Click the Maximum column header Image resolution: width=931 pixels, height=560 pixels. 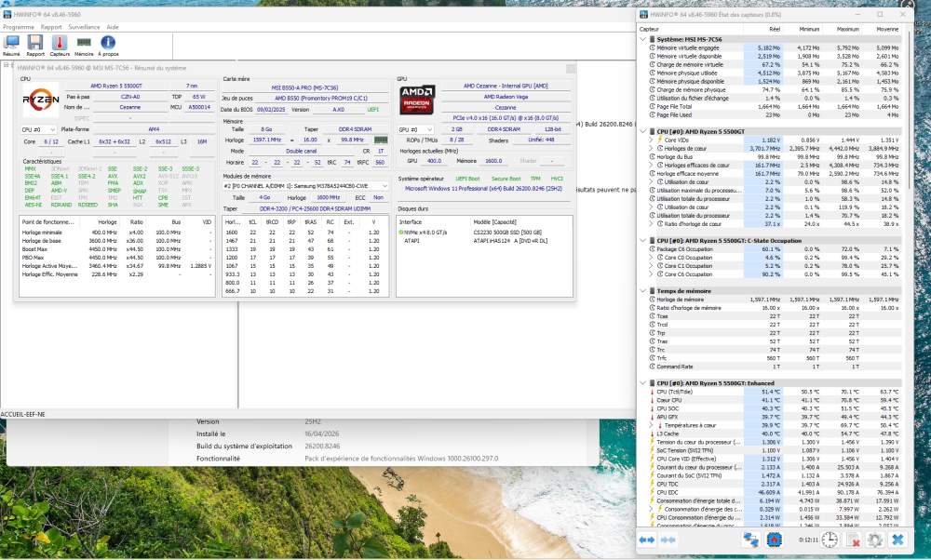[x=842, y=29]
